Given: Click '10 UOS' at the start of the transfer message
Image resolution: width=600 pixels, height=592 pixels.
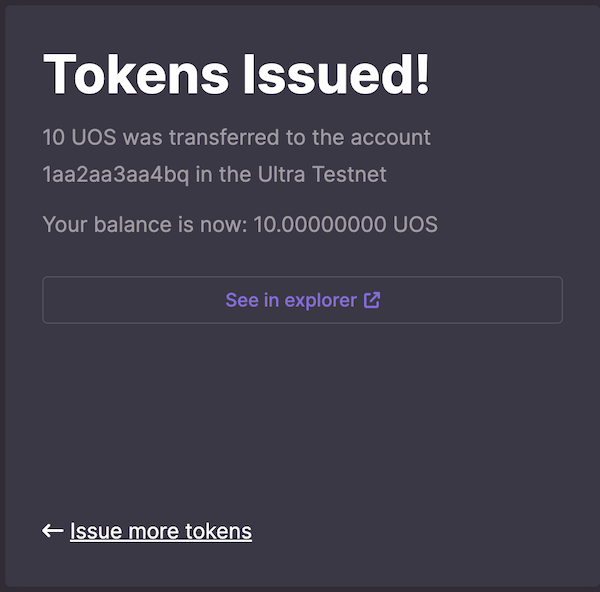Looking at the screenshot, I should tap(79, 137).
